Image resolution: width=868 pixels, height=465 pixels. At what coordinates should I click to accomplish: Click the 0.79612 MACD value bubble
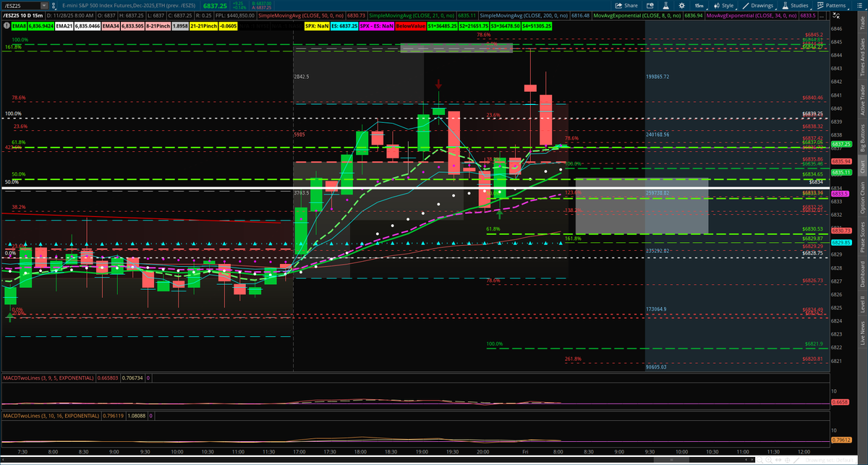click(842, 440)
